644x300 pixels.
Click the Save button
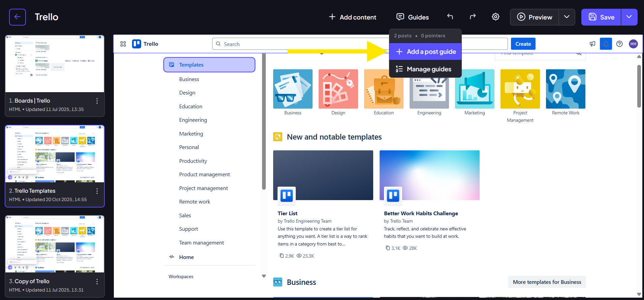601,17
